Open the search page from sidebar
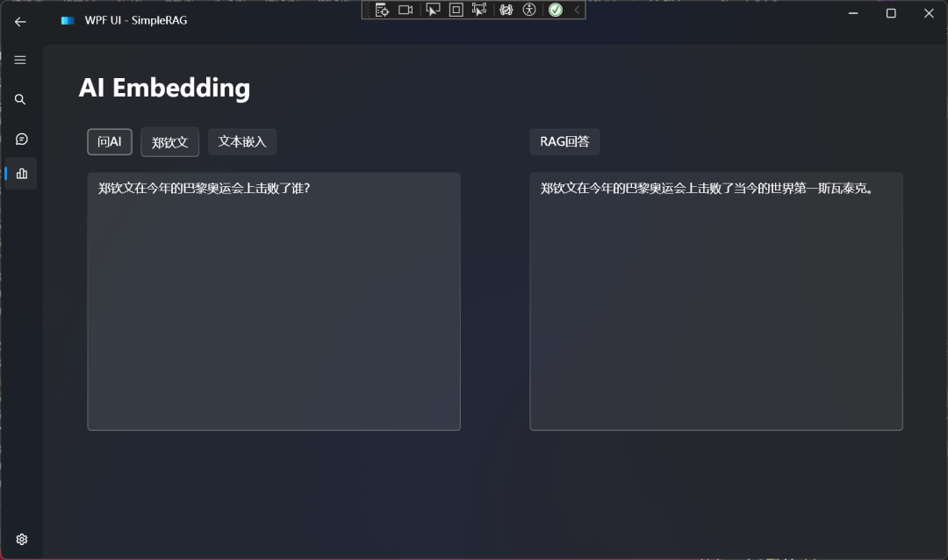This screenshot has width=948, height=560. coord(20,99)
